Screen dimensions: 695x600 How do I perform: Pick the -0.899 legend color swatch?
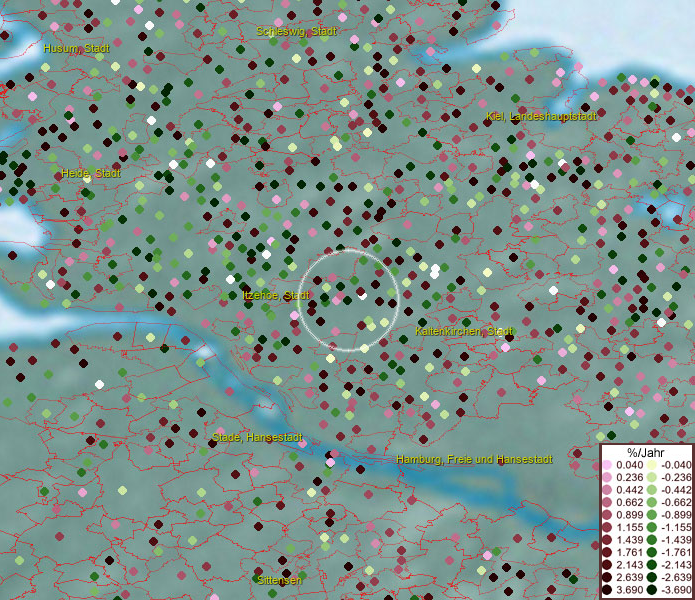coord(652,515)
